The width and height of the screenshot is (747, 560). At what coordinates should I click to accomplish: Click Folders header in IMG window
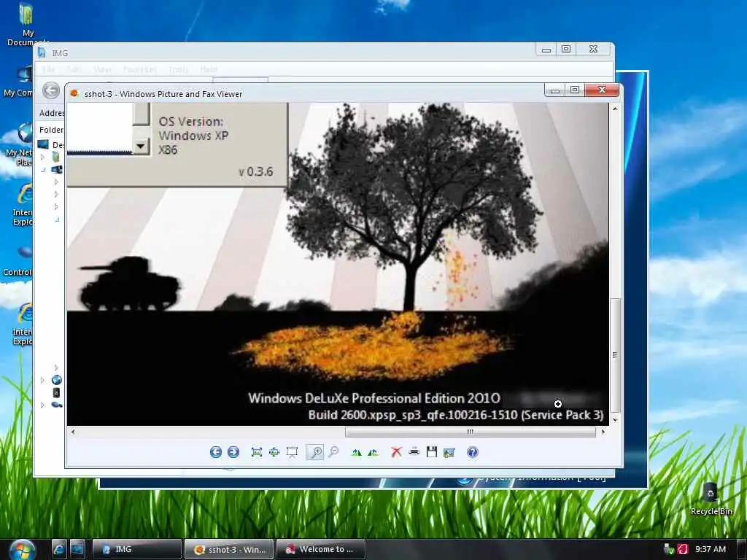click(x=51, y=130)
